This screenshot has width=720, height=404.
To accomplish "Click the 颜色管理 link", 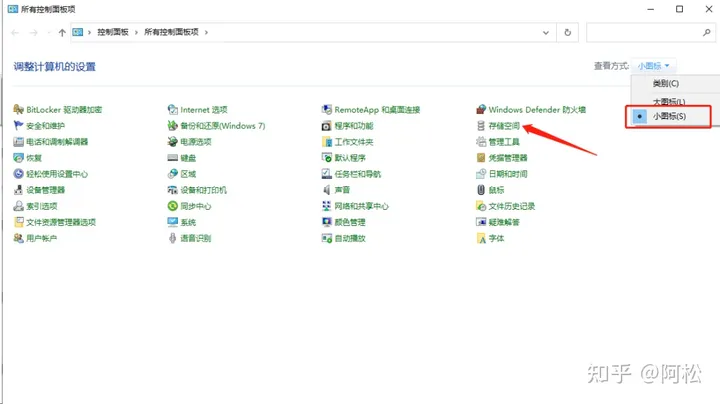I will (350, 222).
